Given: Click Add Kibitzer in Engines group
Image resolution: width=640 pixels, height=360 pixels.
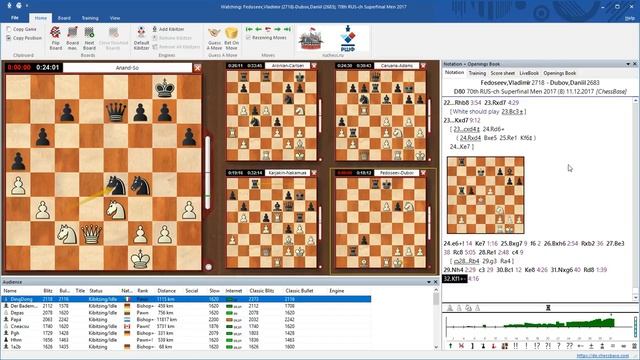Looking at the screenshot, I should pos(168,29).
